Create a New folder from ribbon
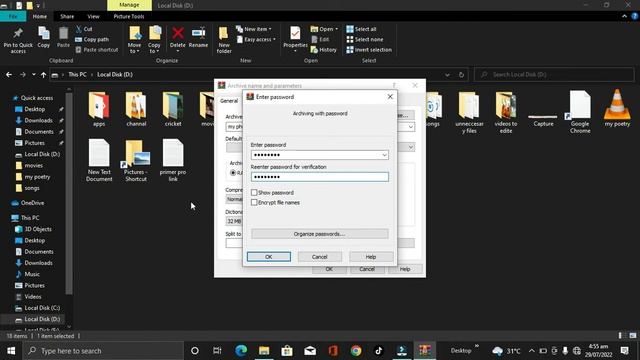 click(224, 40)
